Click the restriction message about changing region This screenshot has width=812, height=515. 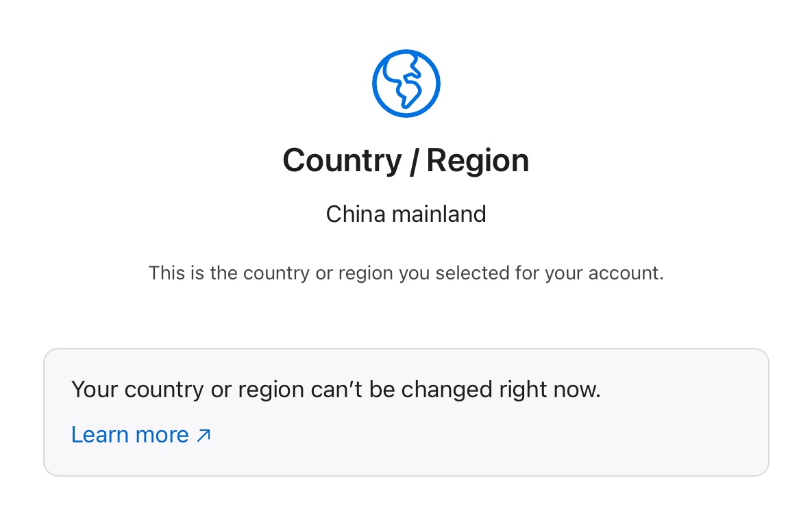pyautogui.click(x=335, y=389)
